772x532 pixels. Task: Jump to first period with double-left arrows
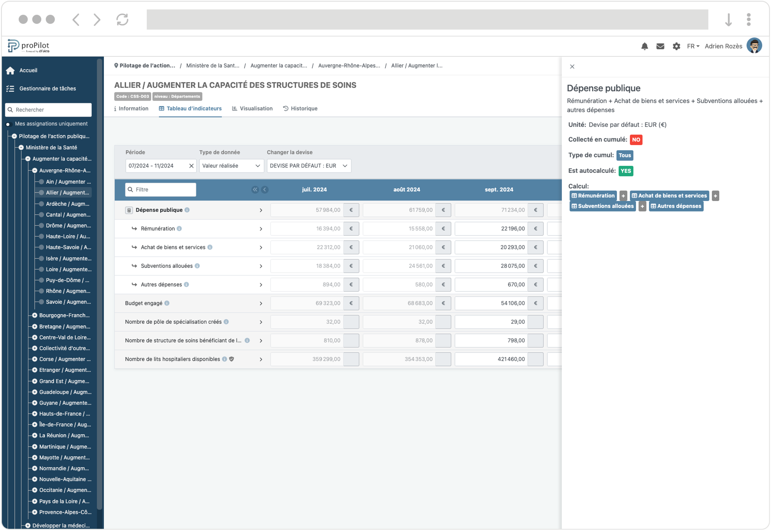pyautogui.click(x=255, y=190)
